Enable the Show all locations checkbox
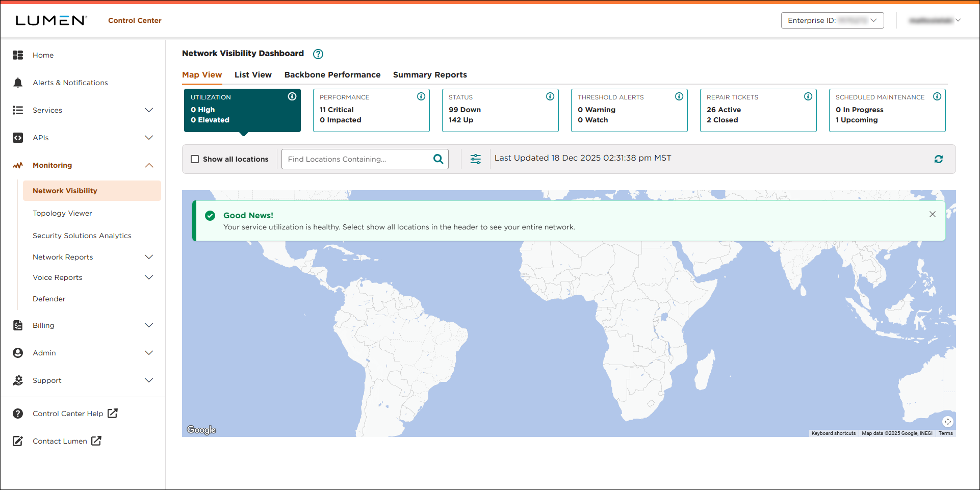This screenshot has height=490, width=980. tap(194, 159)
